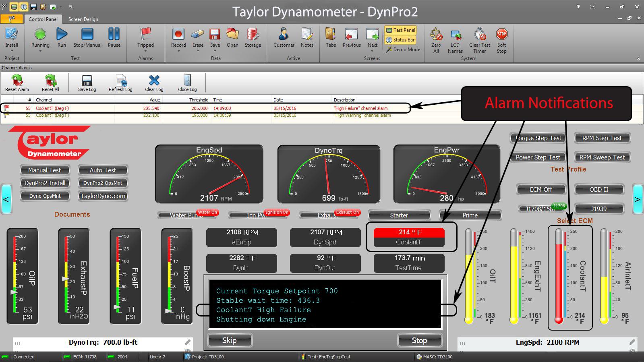Toggle the Test Panel option
The image size is (644, 362).
(x=401, y=30)
